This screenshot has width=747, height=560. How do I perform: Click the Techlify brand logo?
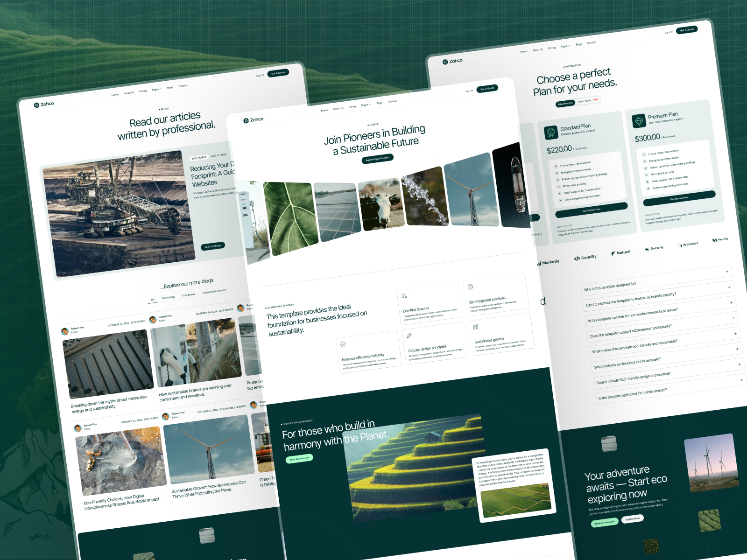coord(720,239)
